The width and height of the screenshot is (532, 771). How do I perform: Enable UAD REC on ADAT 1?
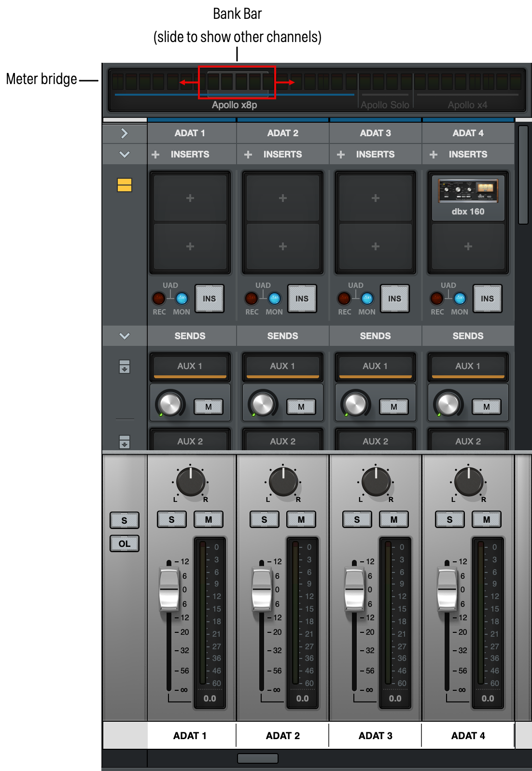pyautogui.click(x=159, y=299)
